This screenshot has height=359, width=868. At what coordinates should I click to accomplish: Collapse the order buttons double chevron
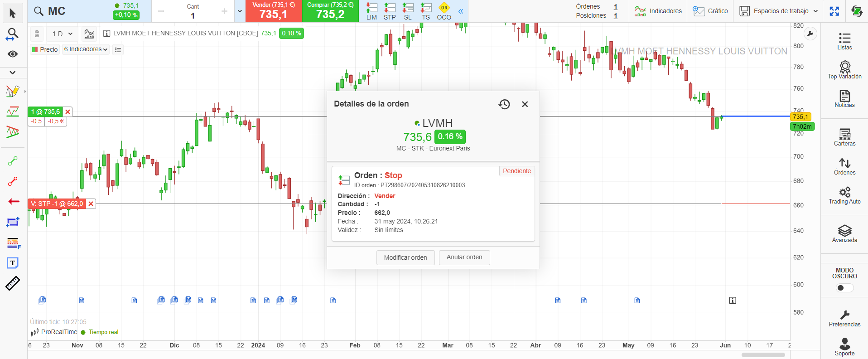(x=461, y=11)
